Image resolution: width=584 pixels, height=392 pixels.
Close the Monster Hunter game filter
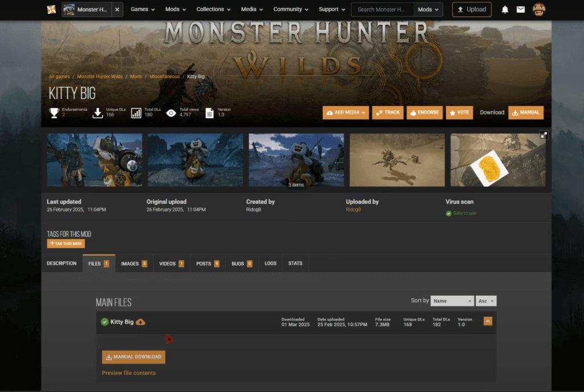coord(117,9)
